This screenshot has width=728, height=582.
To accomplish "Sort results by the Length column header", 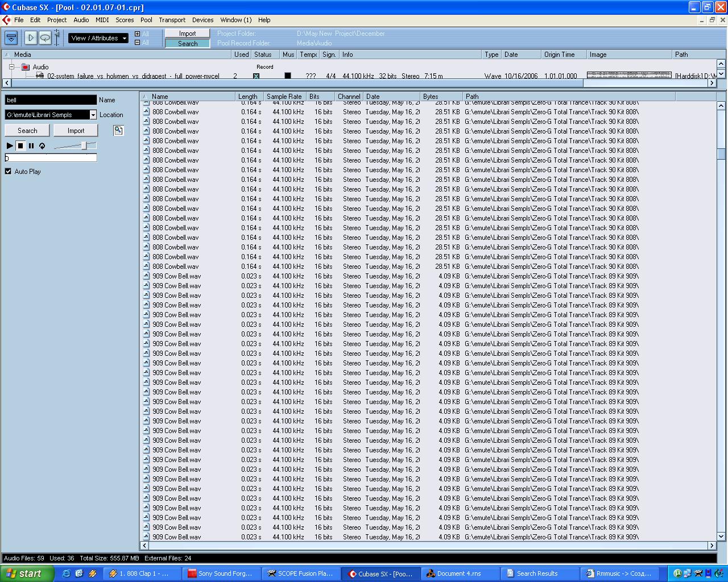I will (x=249, y=97).
